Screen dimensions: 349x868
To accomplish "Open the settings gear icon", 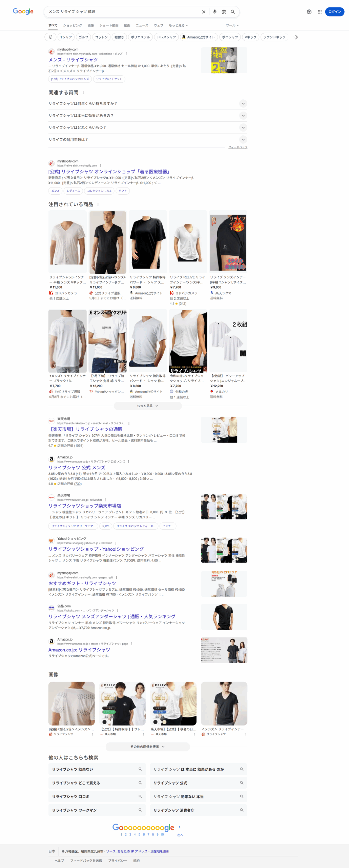I will coord(309,12).
